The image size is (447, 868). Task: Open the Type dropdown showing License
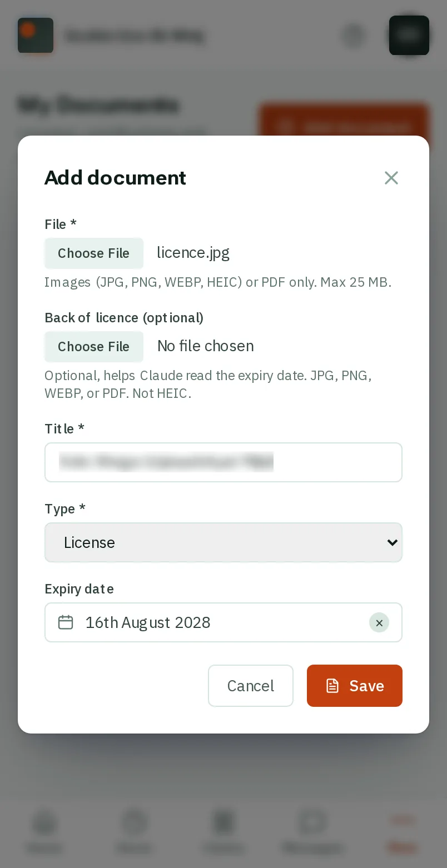[x=223, y=542]
